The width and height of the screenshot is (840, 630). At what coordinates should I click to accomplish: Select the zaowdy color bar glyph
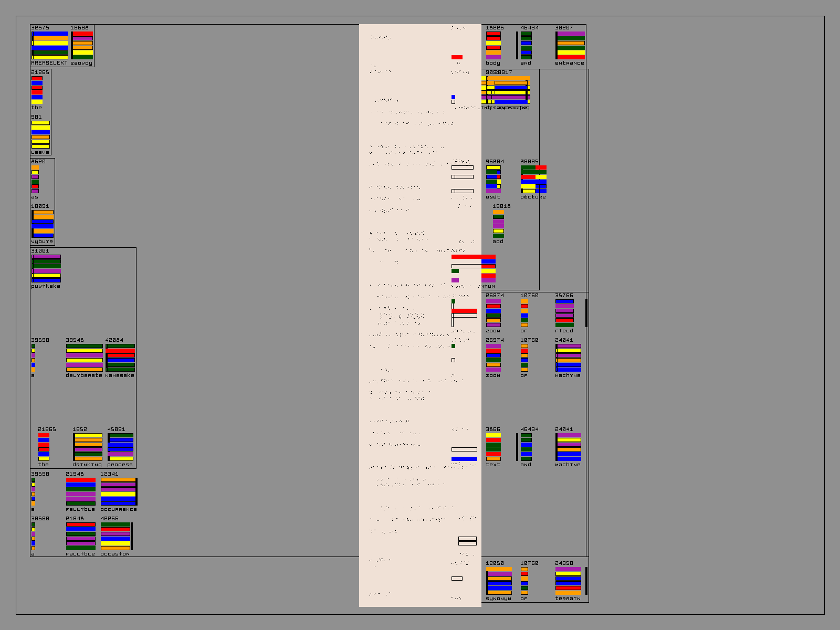82,46
